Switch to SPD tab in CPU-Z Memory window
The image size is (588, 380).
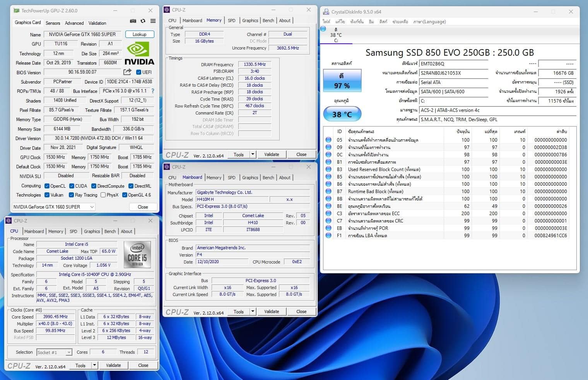click(232, 21)
